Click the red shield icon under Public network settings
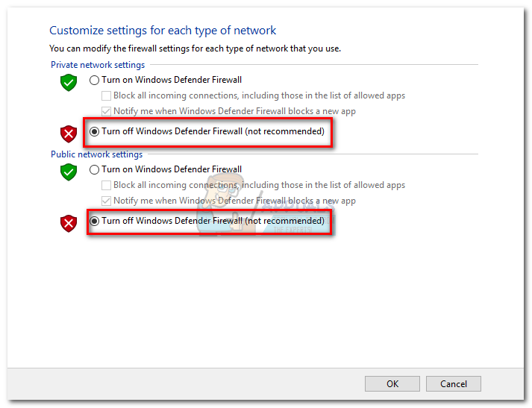Viewport: 532px width, 408px height. point(69,222)
